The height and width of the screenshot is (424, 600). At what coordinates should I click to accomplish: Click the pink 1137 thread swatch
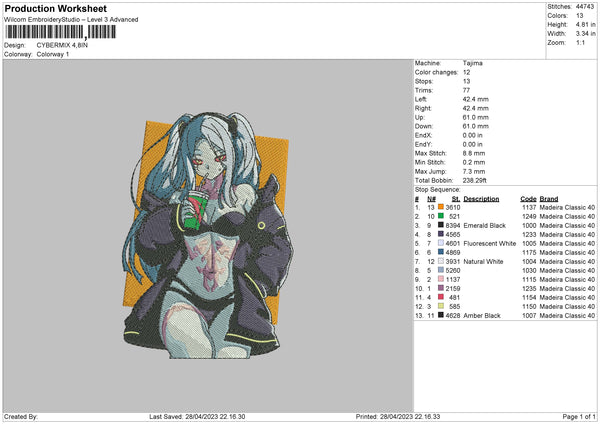tap(441, 279)
